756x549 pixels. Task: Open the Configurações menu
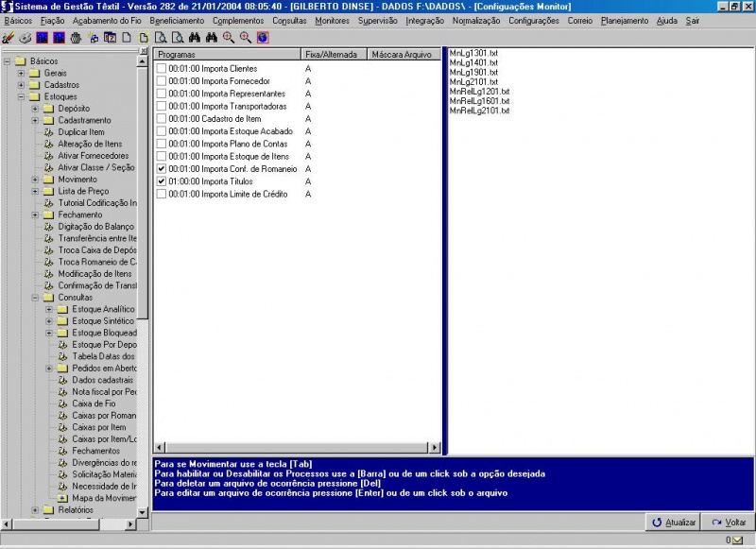533,20
